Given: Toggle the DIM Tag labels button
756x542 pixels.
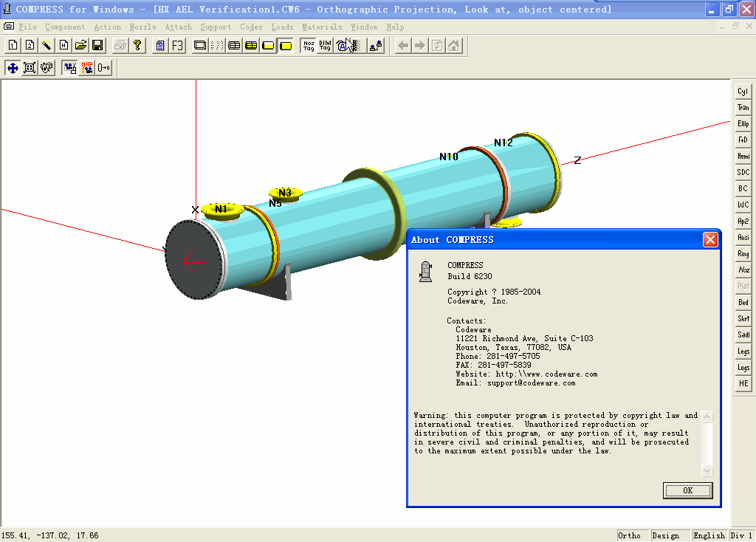Looking at the screenshot, I should pyautogui.click(x=326, y=45).
